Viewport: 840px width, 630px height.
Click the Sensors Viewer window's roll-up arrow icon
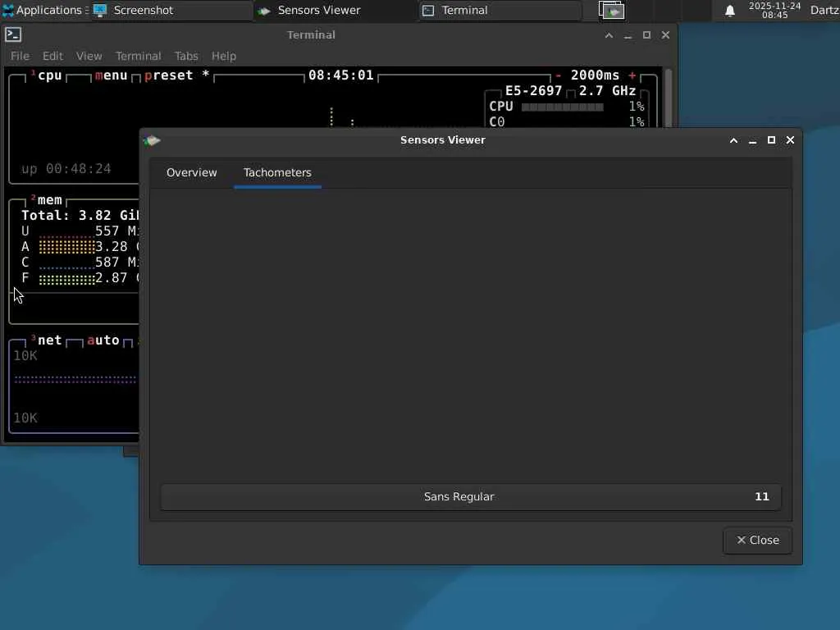click(734, 140)
